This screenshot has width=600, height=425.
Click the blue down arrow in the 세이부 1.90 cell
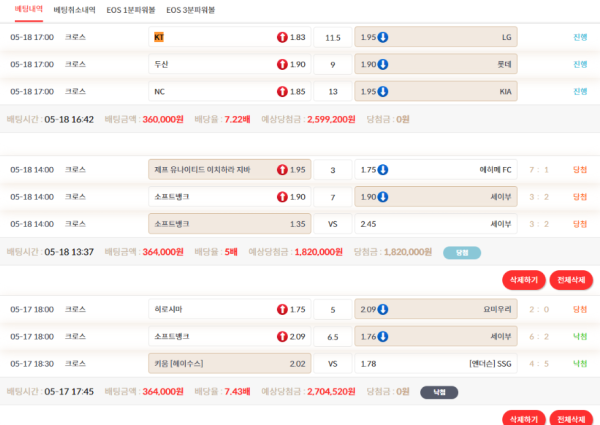click(x=383, y=197)
